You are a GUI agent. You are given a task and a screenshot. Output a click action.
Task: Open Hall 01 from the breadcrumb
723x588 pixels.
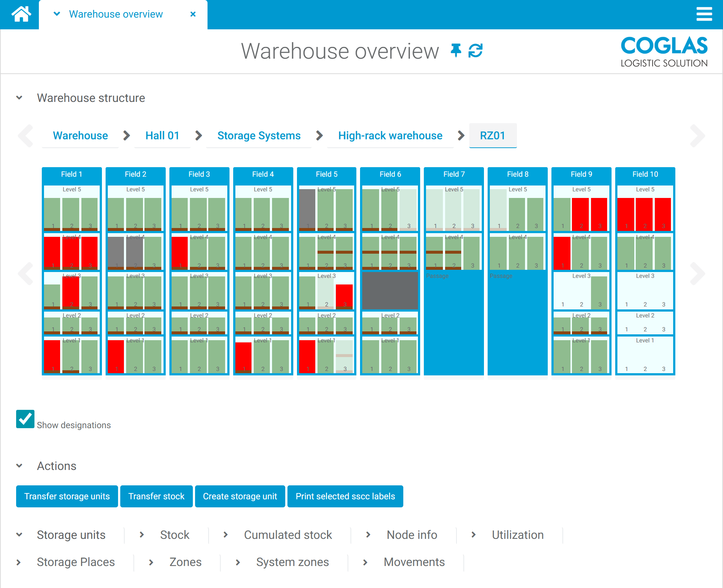coord(162,135)
